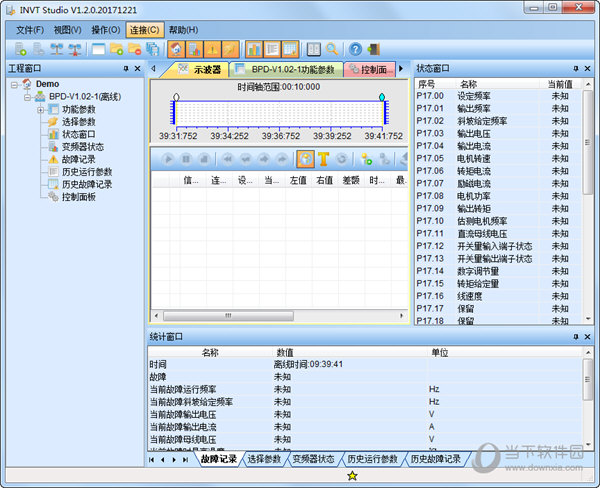Switch to bottom 选择参数 tab
This screenshot has width=600, height=488.
[x=264, y=459]
